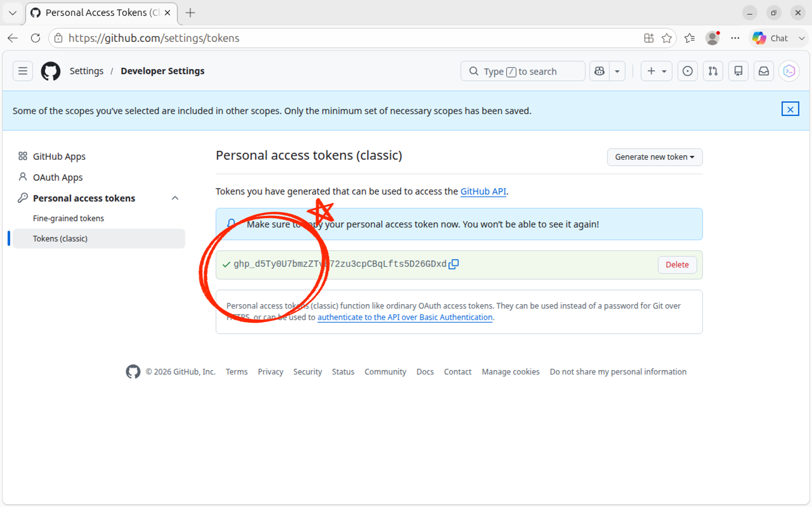The width and height of the screenshot is (812, 507).
Task: Bookmark this page with the star icon
Action: coord(667,38)
